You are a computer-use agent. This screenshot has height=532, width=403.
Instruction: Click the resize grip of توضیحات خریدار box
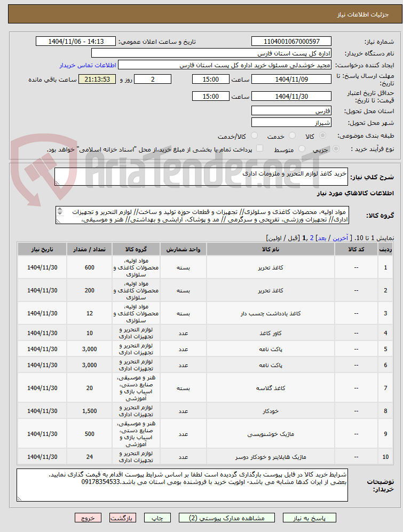tap(19, 499)
